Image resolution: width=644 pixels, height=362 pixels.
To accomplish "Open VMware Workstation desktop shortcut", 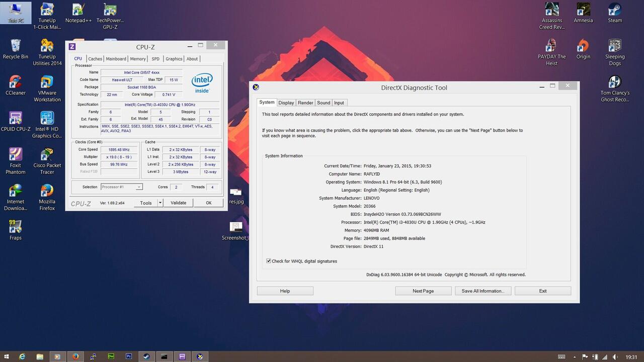I will [x=47, y=88].
